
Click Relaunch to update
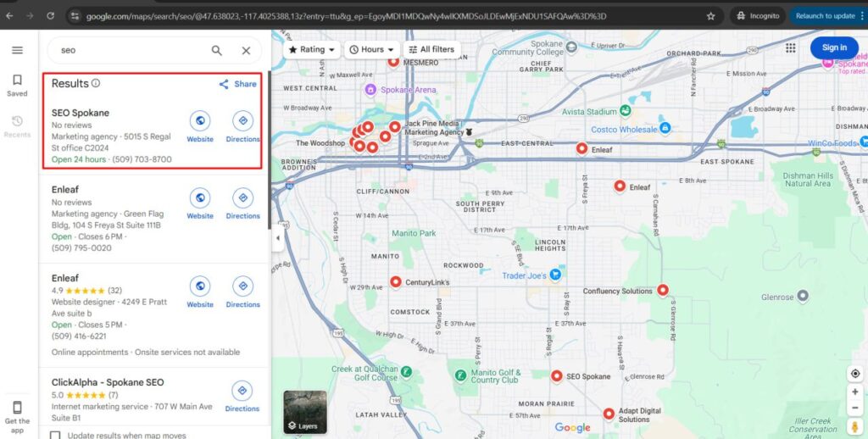coord(825,16)
